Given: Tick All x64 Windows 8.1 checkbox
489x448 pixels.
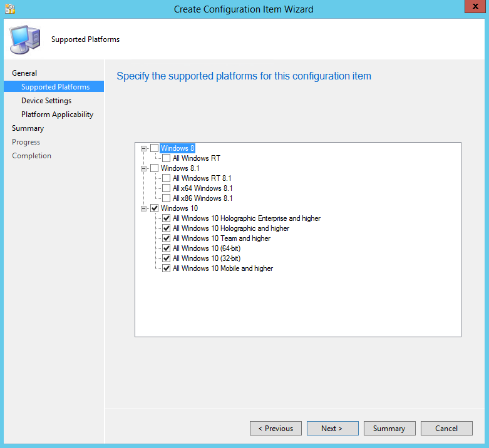Looking at the screenshot, I should coord(167,188).
